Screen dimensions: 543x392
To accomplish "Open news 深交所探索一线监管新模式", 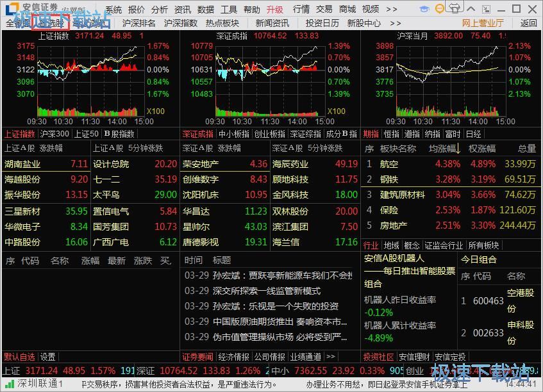I will [267, 291].
